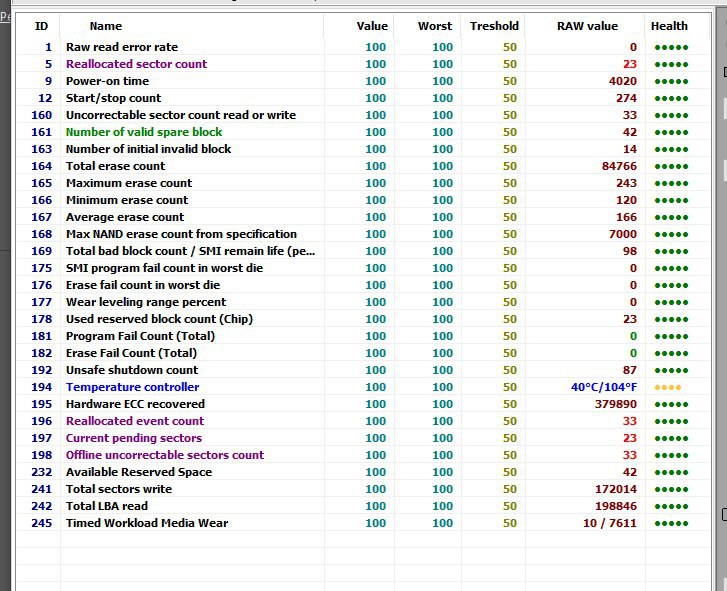Click RAW value 274 of Start/stop count
The image size is (727, 591).
626,98
